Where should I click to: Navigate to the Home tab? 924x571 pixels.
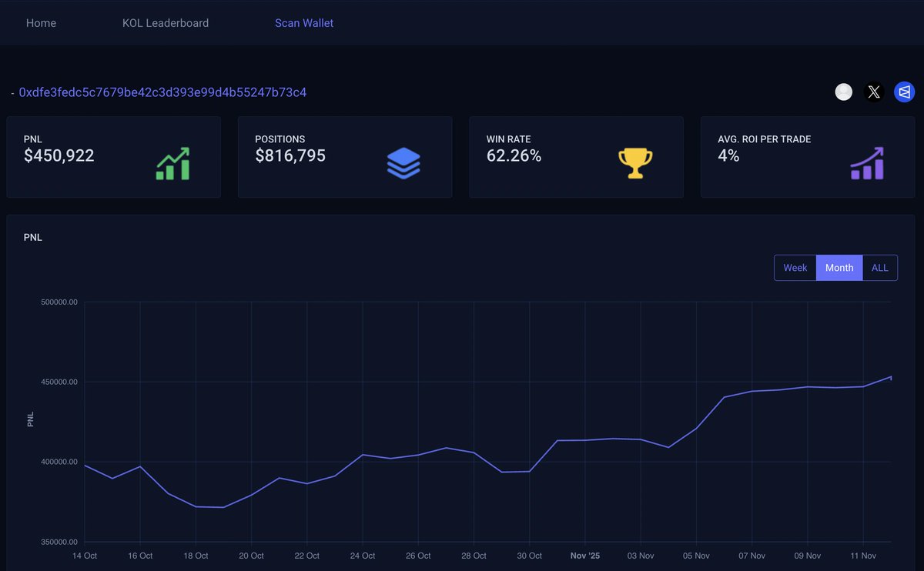41,22
